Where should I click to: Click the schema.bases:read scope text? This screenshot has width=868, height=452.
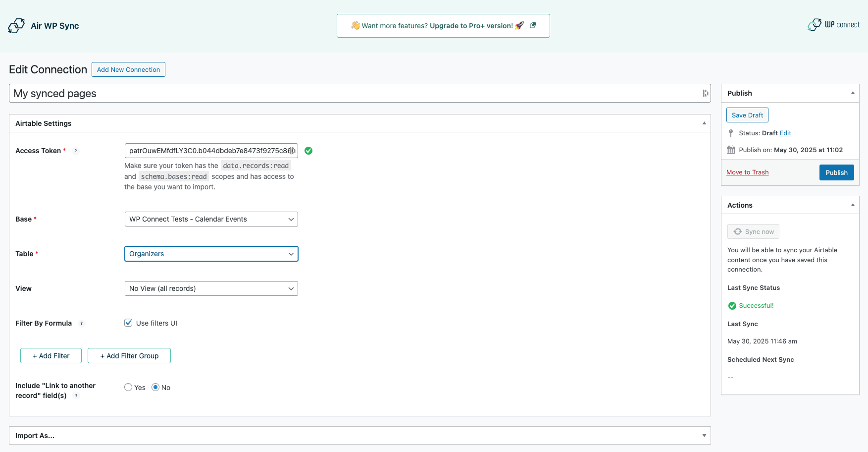click(174, 176)
